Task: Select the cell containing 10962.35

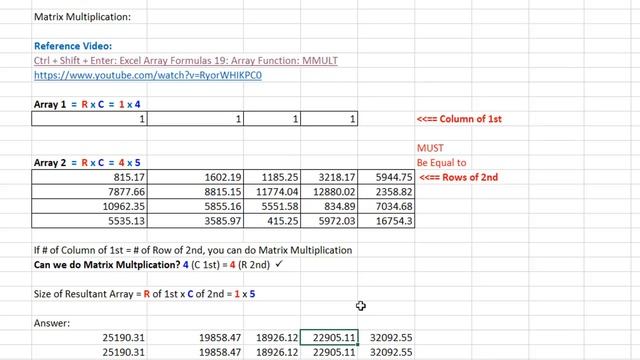Action: pos(89,206)
